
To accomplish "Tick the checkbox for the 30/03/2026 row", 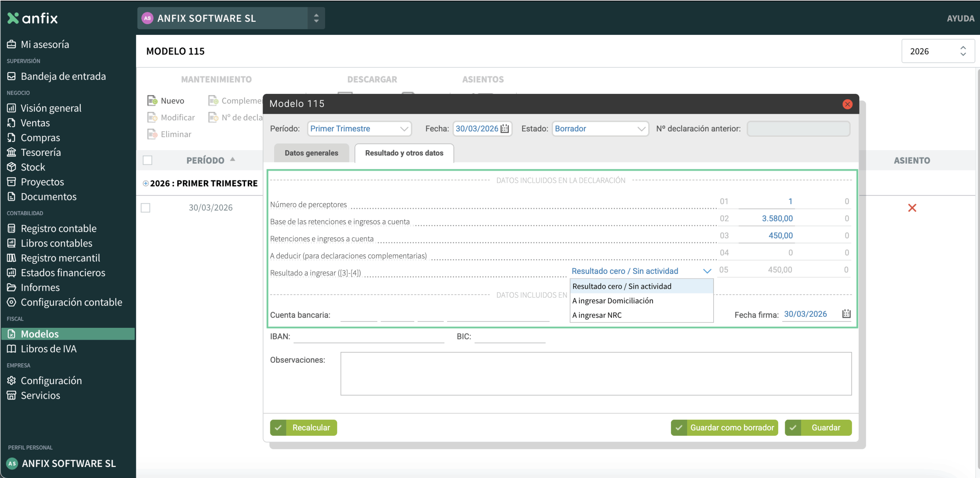I will [x=145, y=208].
